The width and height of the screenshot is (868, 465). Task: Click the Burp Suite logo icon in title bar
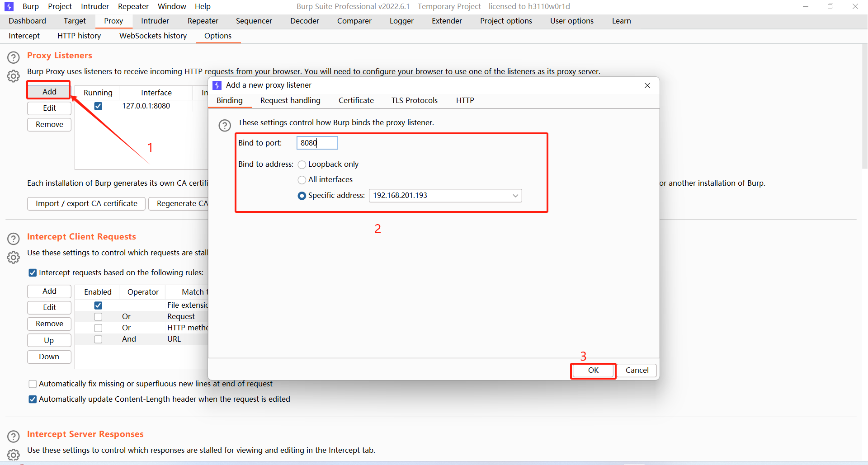pos(9,7)
